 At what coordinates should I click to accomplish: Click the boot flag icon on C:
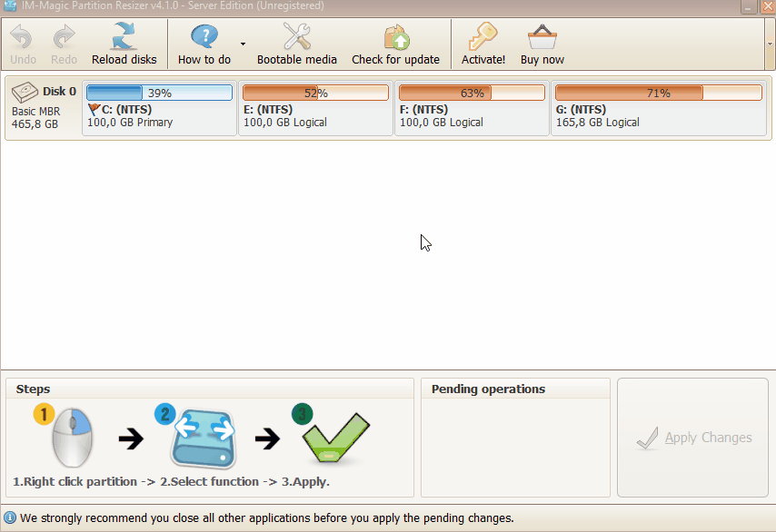coord(94,109)
